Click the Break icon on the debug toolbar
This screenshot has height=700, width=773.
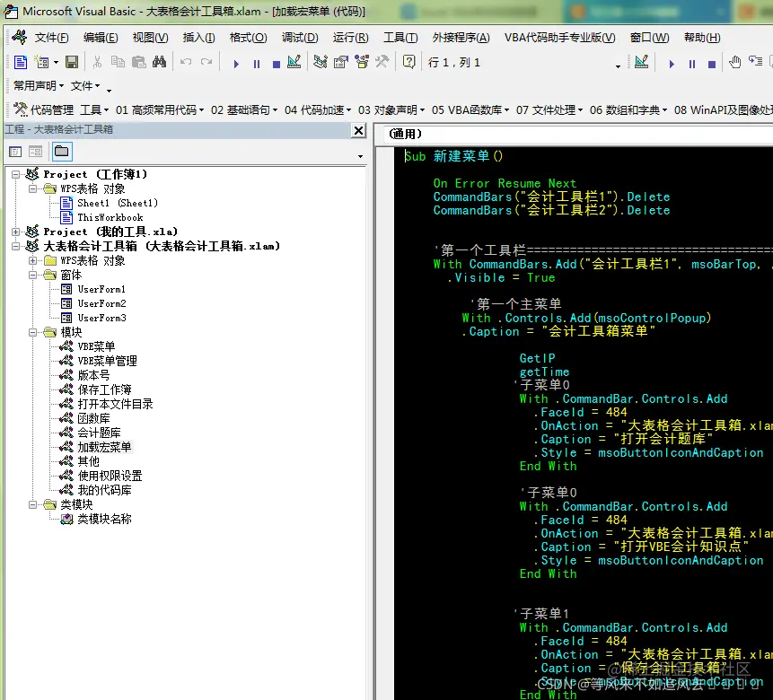click(692, 64)
